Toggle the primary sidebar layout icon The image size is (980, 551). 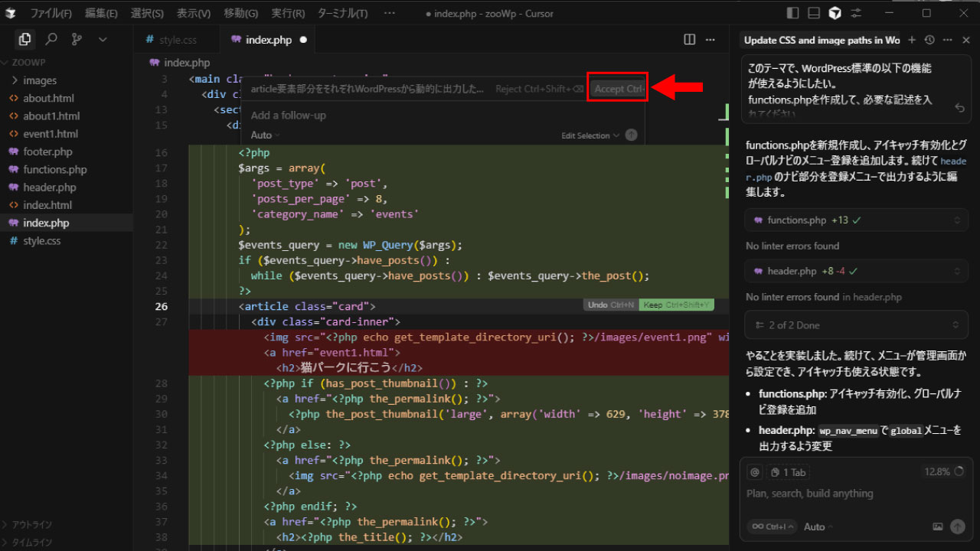(792, 13)
